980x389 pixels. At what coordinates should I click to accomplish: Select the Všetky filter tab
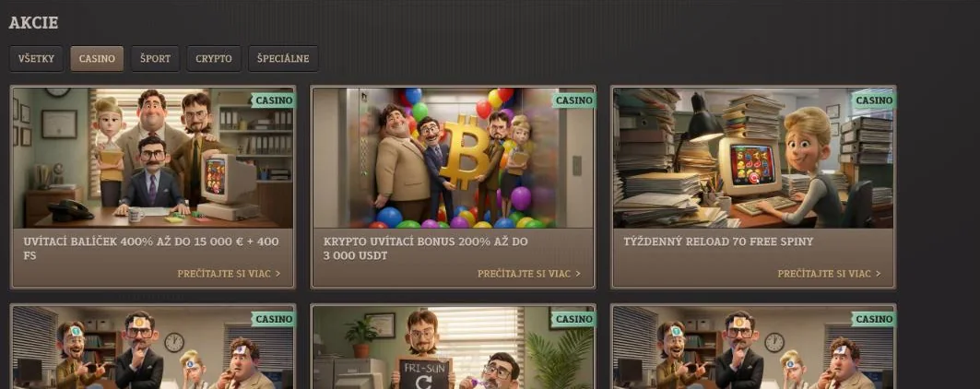pyautogui.click(x=36, y=59)
